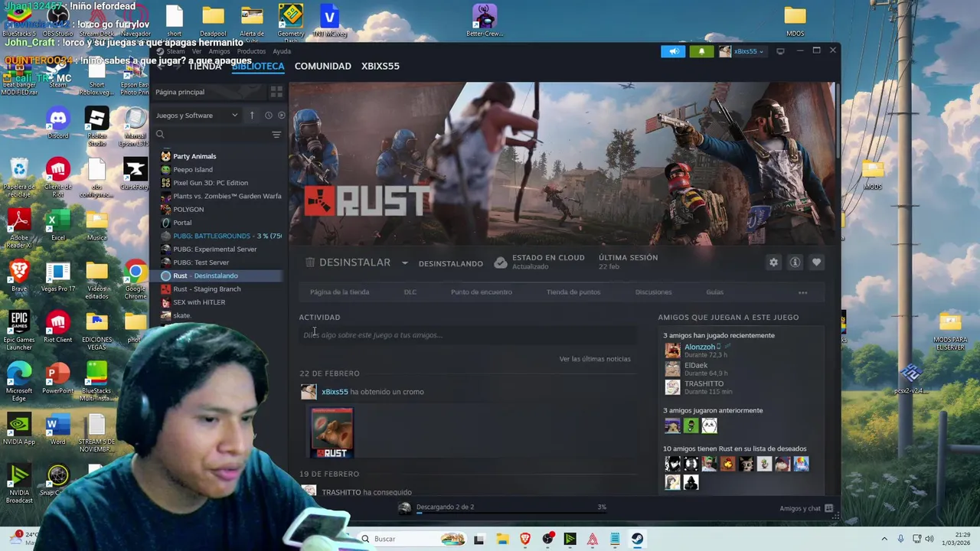Open the DLC link
980x551 pixels.
(x=410, y=292)
